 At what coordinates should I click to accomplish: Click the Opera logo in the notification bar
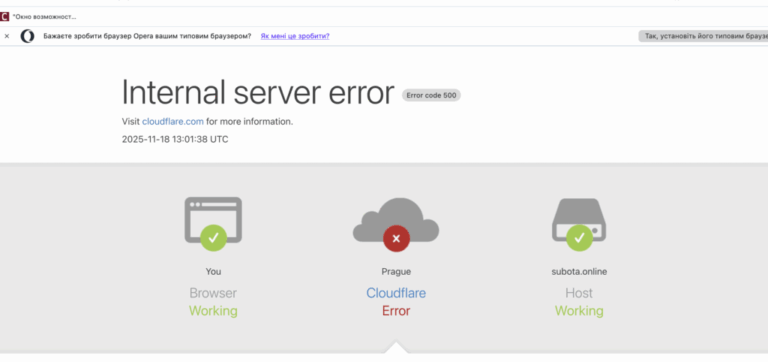(27, 36)
